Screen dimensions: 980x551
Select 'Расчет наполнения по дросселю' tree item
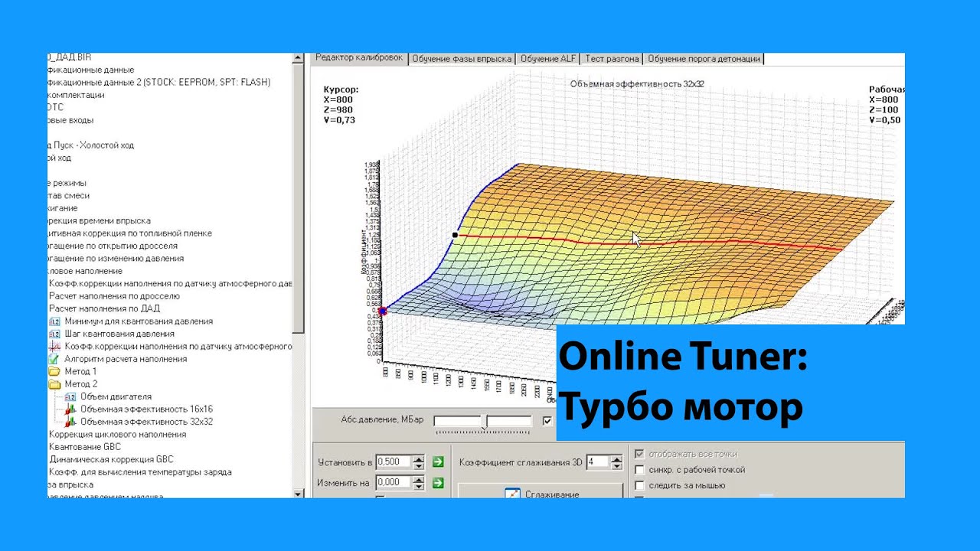pyautogui.click(x=114, y=296)
